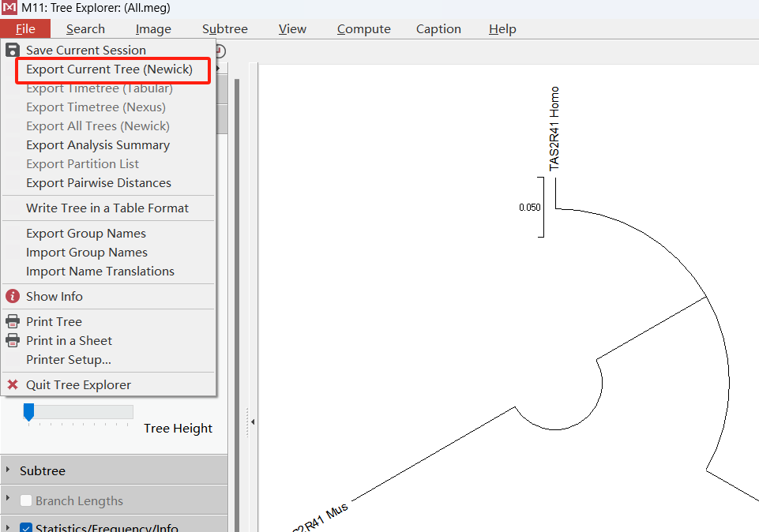Click the printer icon beside Print Tree
Screen dimensions: 759x532
(x=13, y=321)
